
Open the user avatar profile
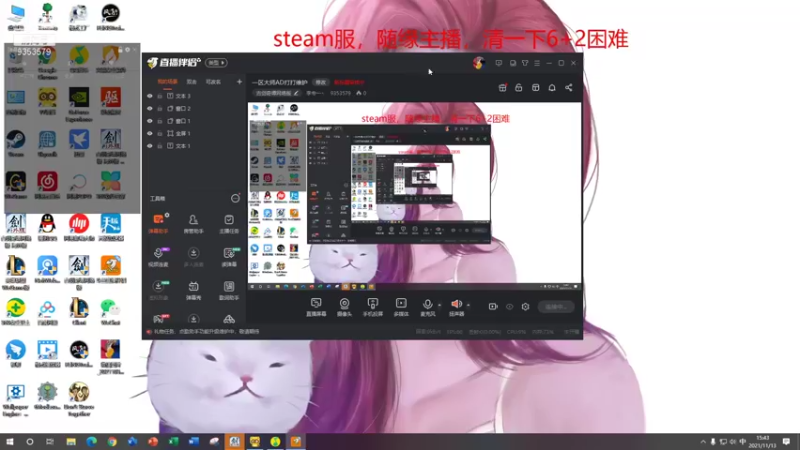click(x=478, y=63)
